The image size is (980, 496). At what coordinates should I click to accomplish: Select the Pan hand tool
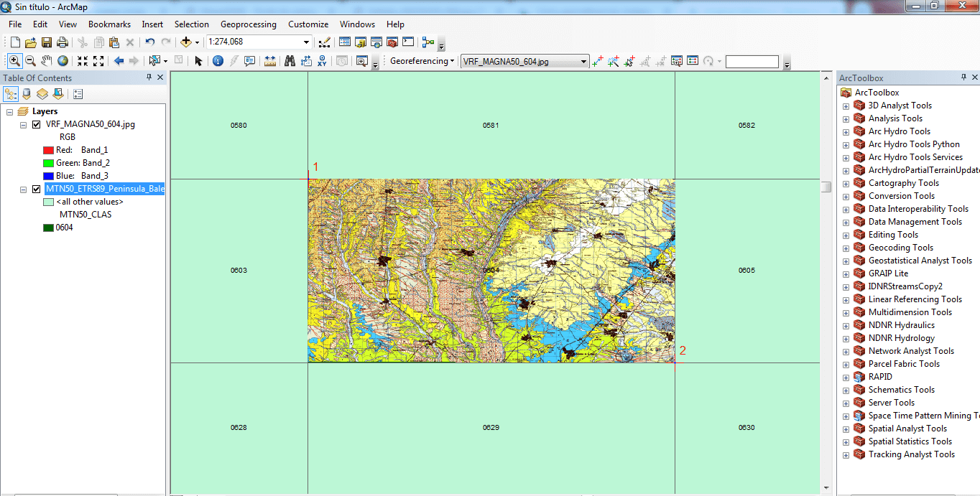point(47,61)
